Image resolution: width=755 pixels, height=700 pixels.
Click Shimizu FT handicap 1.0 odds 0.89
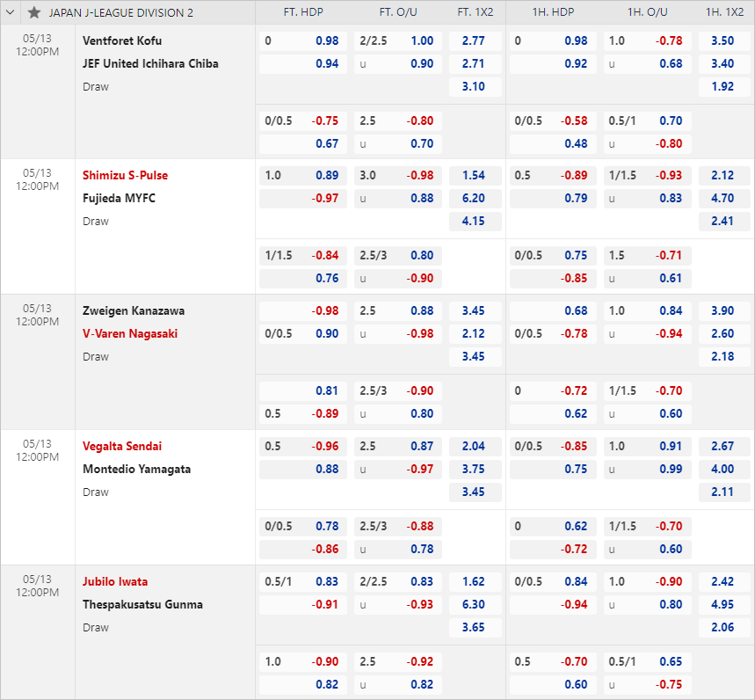[303, 175]
